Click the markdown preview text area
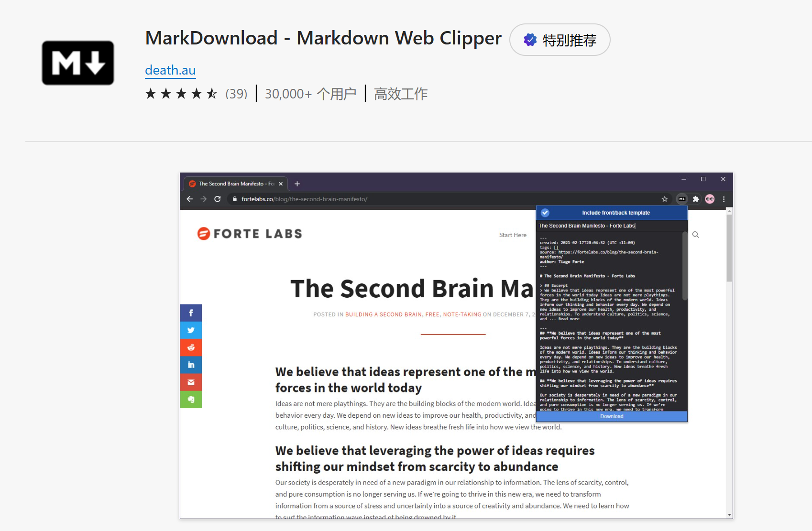 pyautogui.click(x=609, y=321)
